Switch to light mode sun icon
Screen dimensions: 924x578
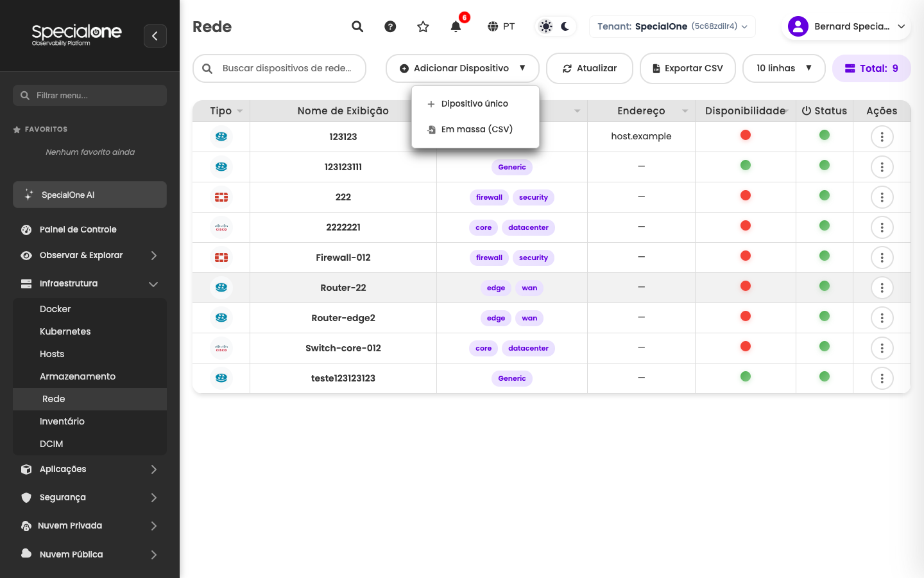[545, 26]
